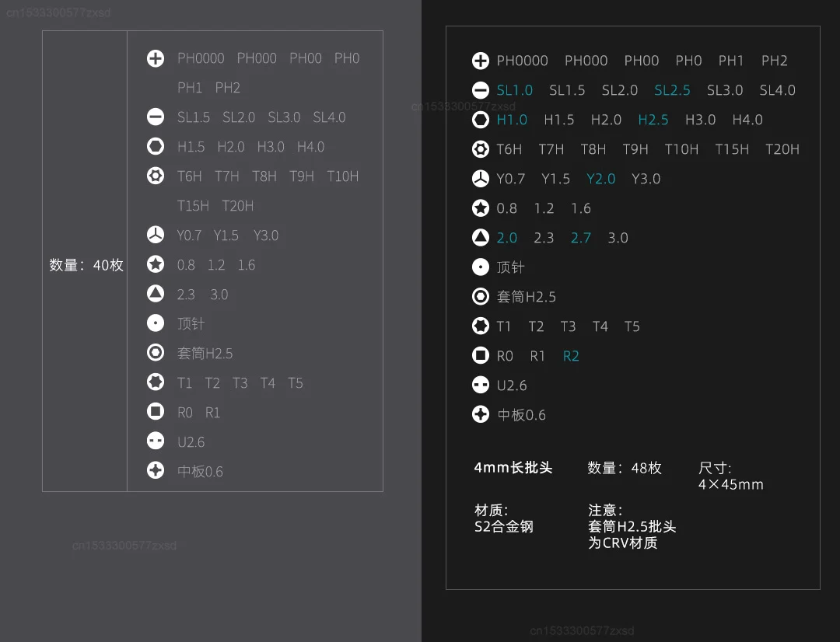This screenshot has height=642, width=840.
Task: Click the ring icon beside 套筒H2.5, left panel
Action: tap(156, 352)
